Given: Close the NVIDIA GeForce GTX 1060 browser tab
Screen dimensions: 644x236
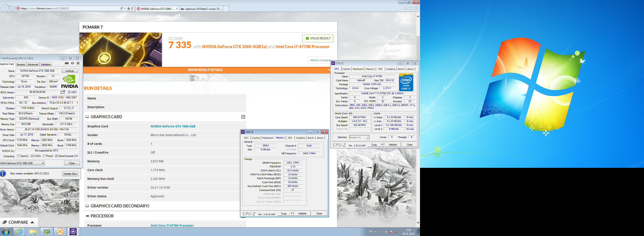Looking at the screenshot, I should click(177, 9).
